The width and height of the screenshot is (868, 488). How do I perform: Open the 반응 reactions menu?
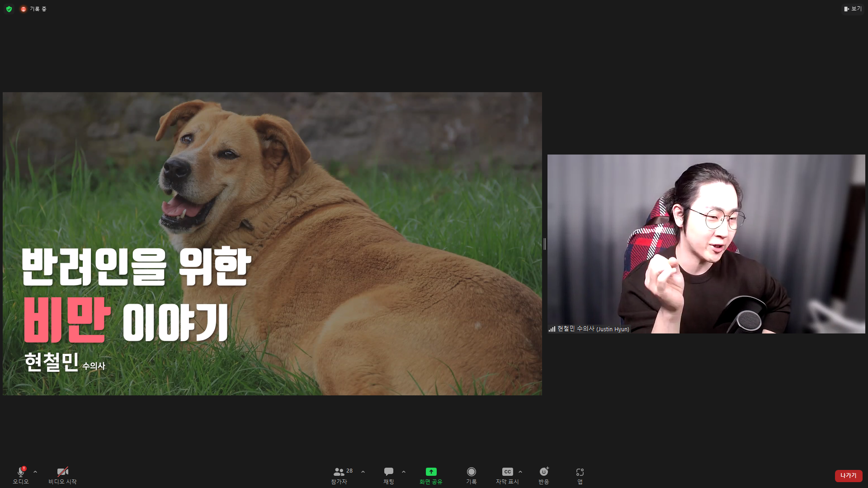pos(544,475)
